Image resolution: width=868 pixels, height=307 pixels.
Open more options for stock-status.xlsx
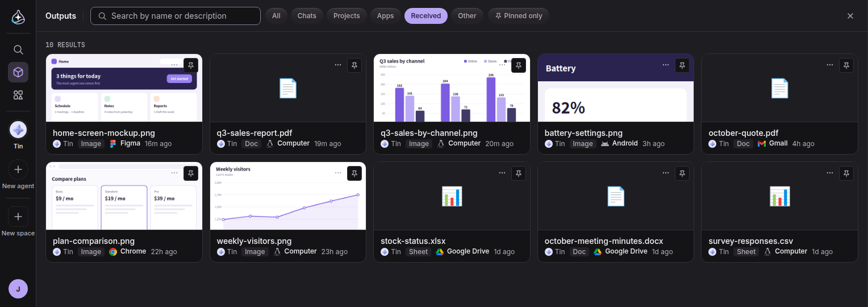(x=502, y=173)
